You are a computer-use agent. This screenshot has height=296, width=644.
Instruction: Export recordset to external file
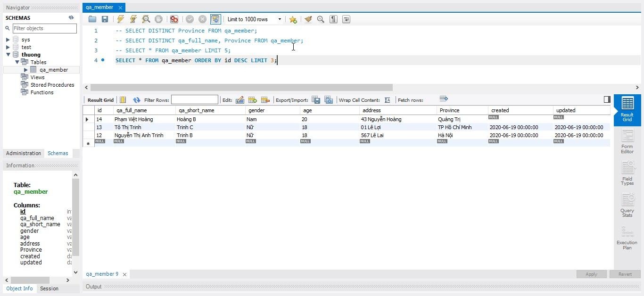316,100
